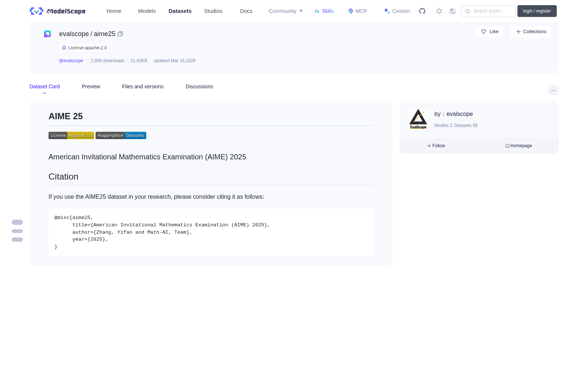588x368 pixels.
Task: Add dataset to Collections
Action: (x=531, y=32)
